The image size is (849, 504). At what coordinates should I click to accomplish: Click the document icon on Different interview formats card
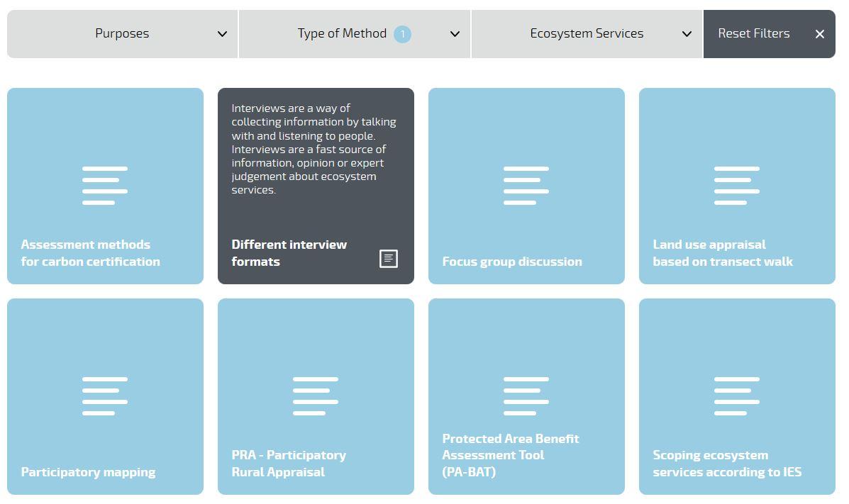tap(388, 259)
